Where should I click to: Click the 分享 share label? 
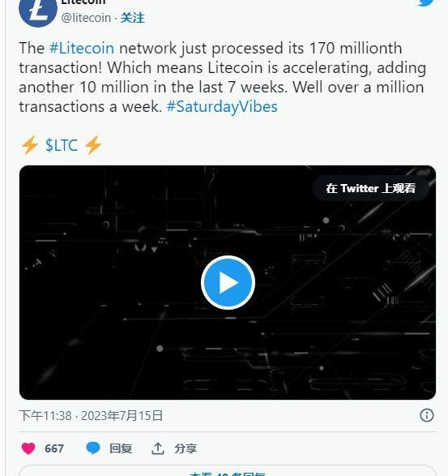coord(186,448)
